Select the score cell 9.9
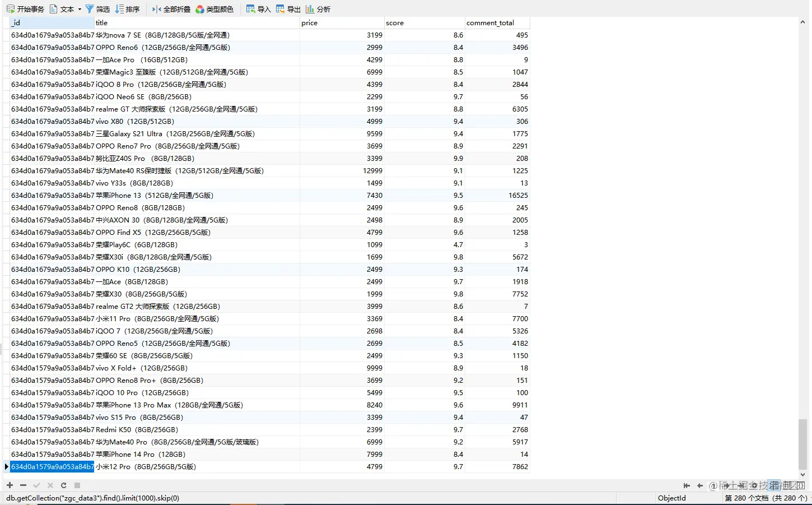The width and height of the screenshot is (812, 505). point(424,158)
